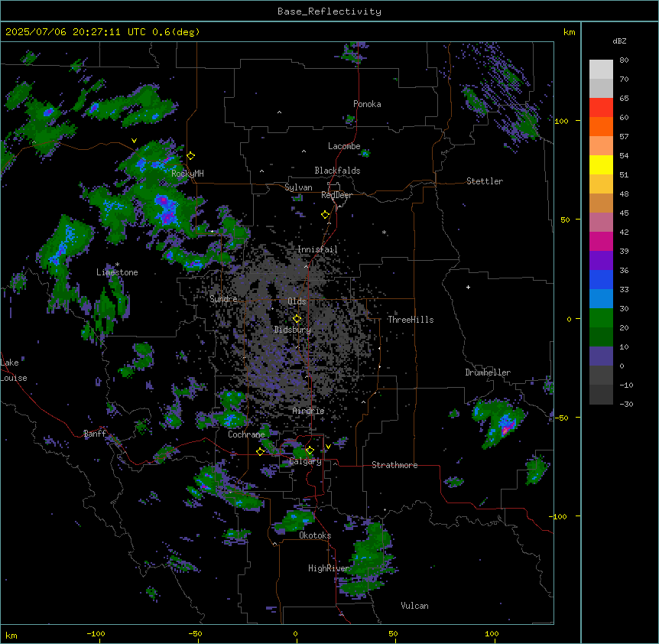Click the yellow diamond marker beside RockyMH
Viewport: 659px width, 644px height.
coord(191,156)
